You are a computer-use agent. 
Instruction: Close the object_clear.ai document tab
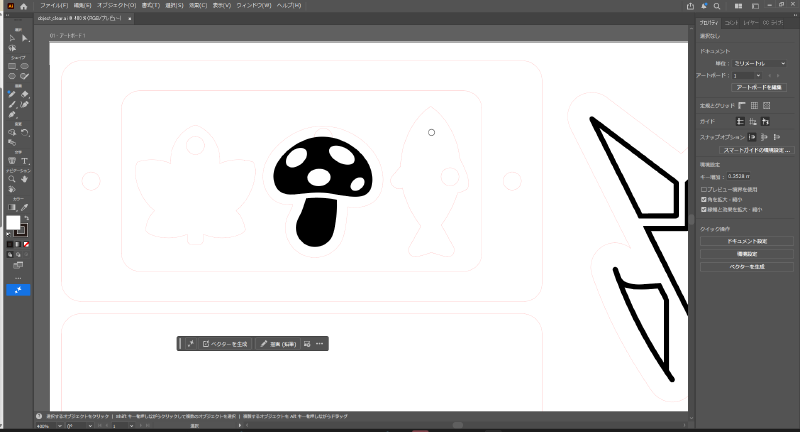pyautogui.click(x=130, y=18)
